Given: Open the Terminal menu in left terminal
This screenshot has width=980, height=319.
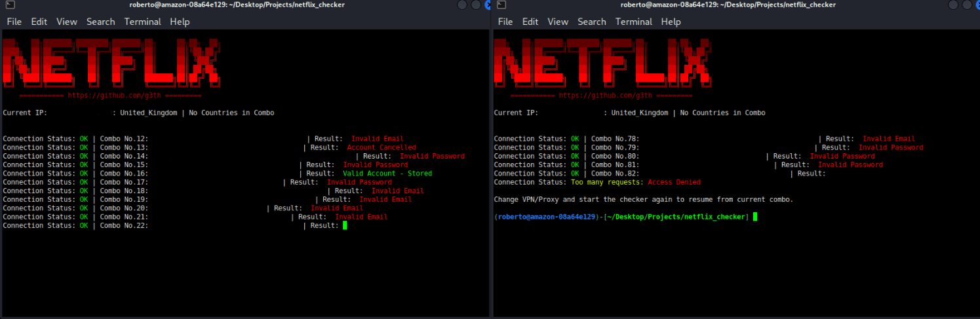Looking at the screenshot, I should click(142, 22).
